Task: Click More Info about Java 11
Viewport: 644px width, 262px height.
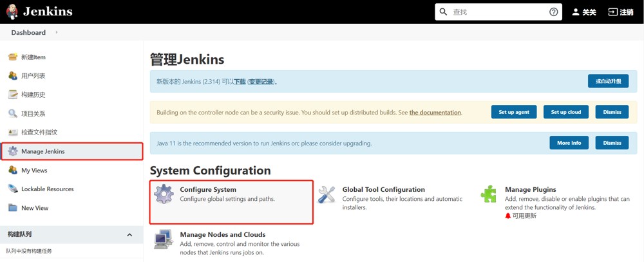Action: (569, 143)
